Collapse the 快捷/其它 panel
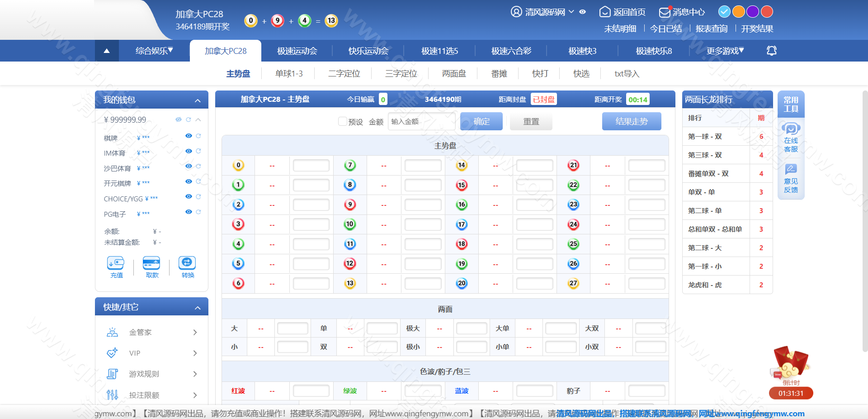868x419 pixels. coord(198,308)
